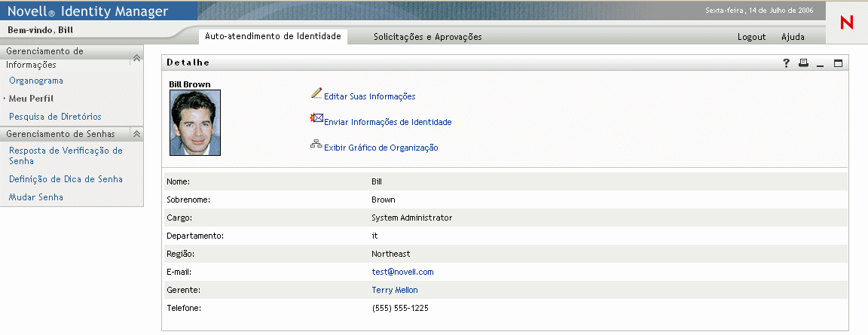
Task: Click the date Sexta-feira, 14 de Julho de 2006
Action: 759,11
